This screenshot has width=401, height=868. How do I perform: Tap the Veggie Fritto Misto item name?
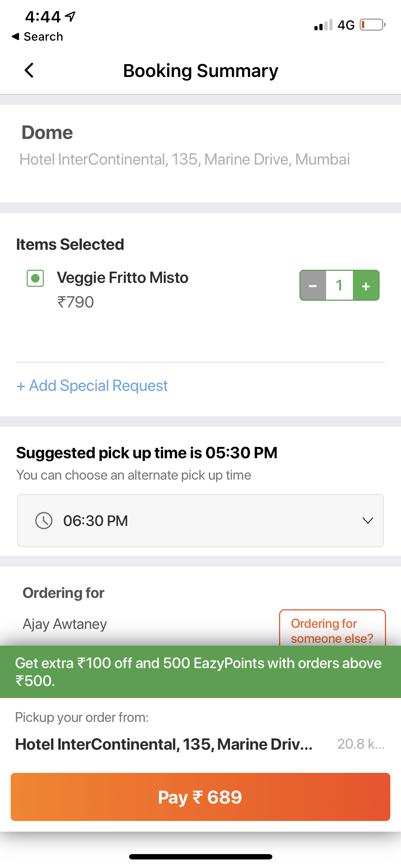pos(123,278)
